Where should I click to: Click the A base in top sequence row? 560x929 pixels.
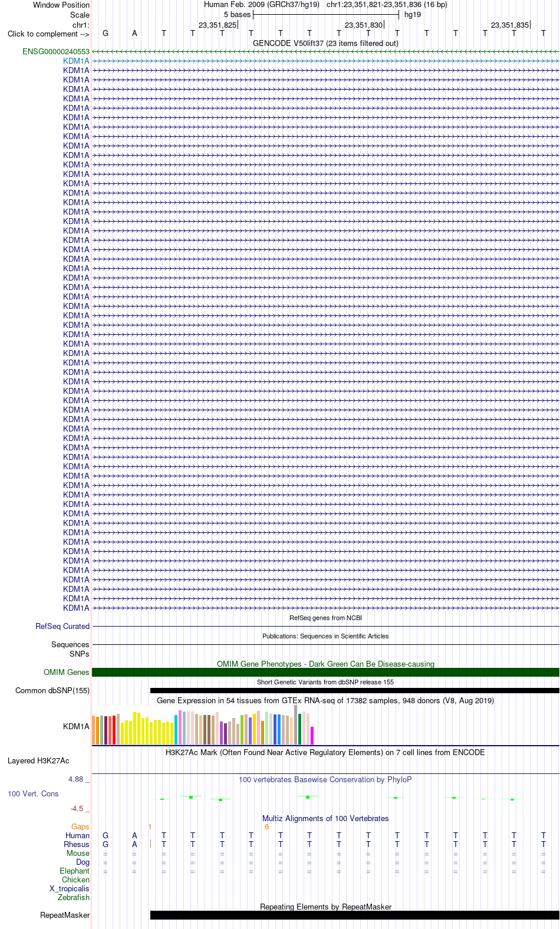[x=134, y=34]
